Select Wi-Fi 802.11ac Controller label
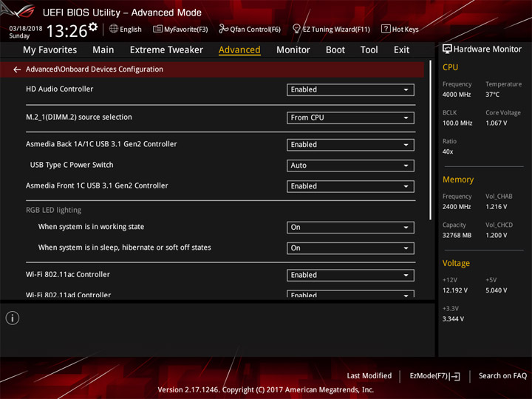Viewport: 532px width, 399px height. pos(68,274)
